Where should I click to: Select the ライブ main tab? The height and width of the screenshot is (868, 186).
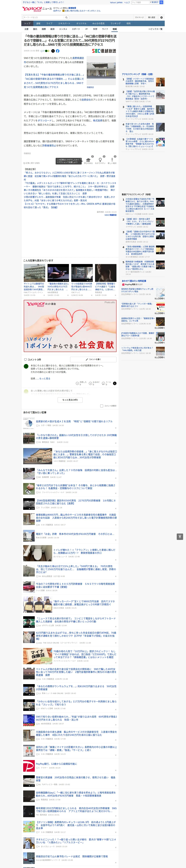[49, 24]
